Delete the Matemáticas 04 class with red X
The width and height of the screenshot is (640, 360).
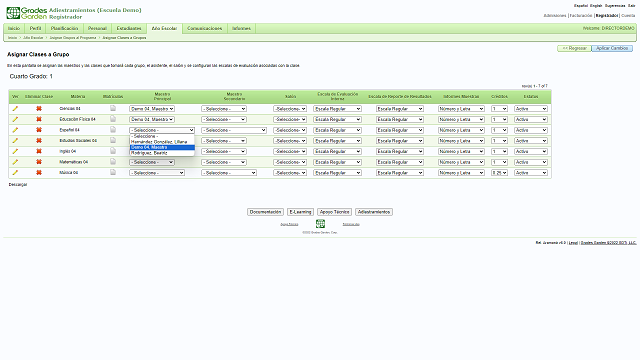point(39,162)
